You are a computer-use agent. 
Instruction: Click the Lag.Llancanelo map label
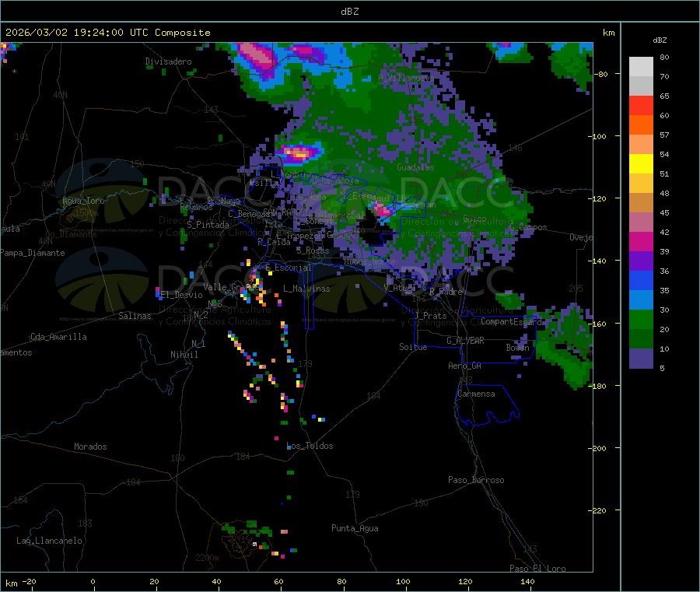(49, 541)
